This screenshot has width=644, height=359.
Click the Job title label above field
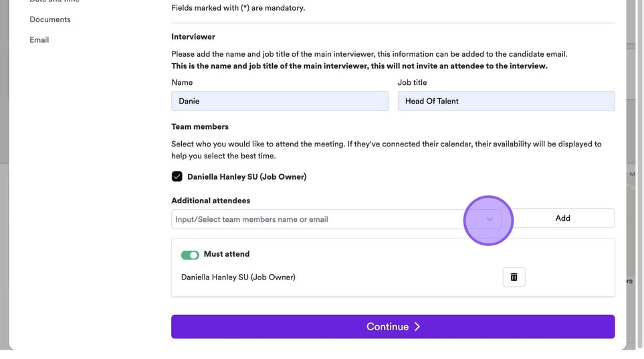click(x=412, y=82)
